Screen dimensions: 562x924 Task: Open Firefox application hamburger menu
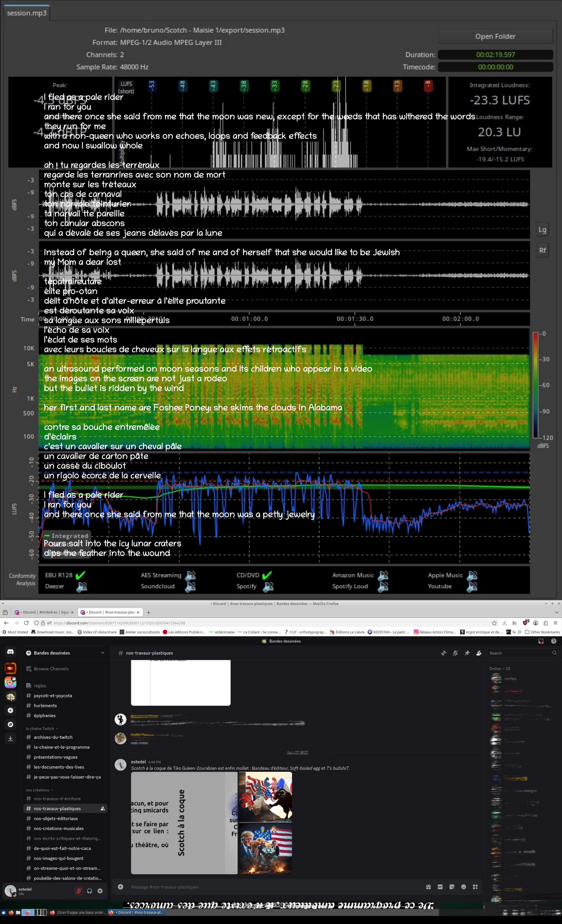pos(556,623)
